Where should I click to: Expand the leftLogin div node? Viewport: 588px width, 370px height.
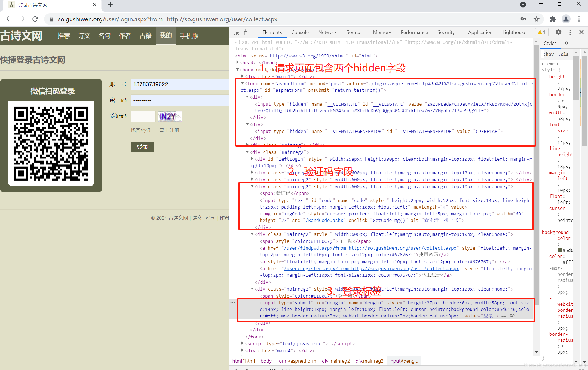(252, 159)
